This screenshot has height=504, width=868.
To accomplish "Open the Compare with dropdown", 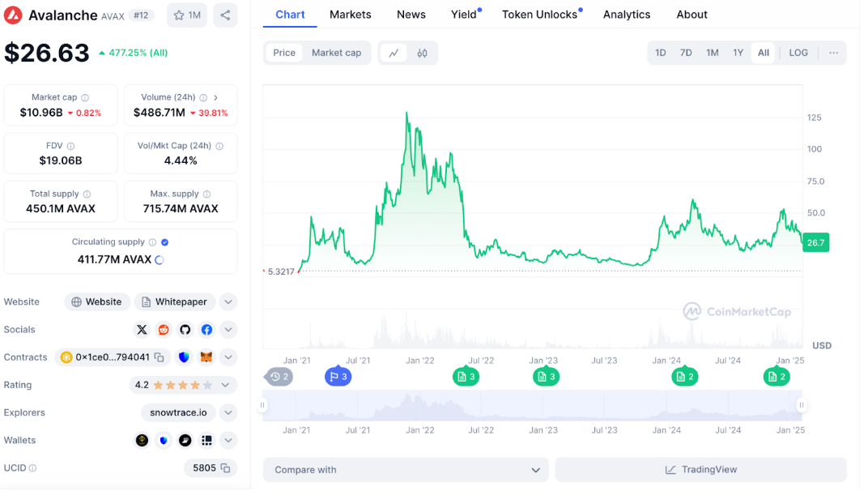I will (406, 470).
